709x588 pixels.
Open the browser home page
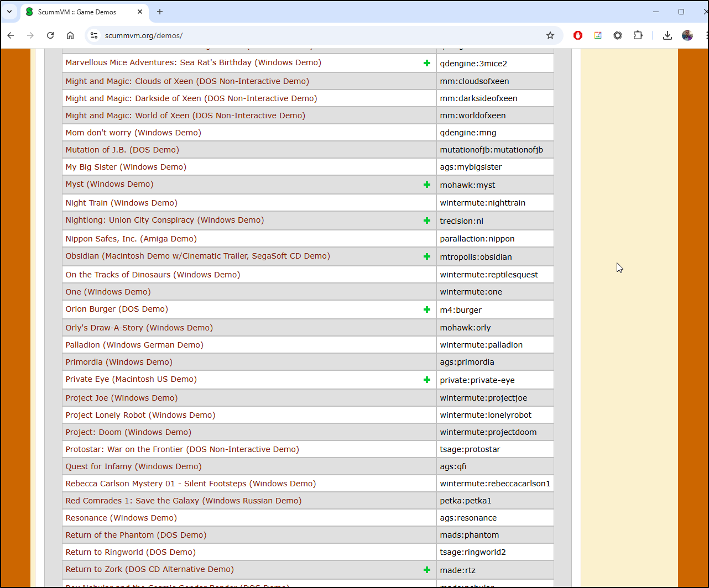pyautogui.click(x=70, y=35)
